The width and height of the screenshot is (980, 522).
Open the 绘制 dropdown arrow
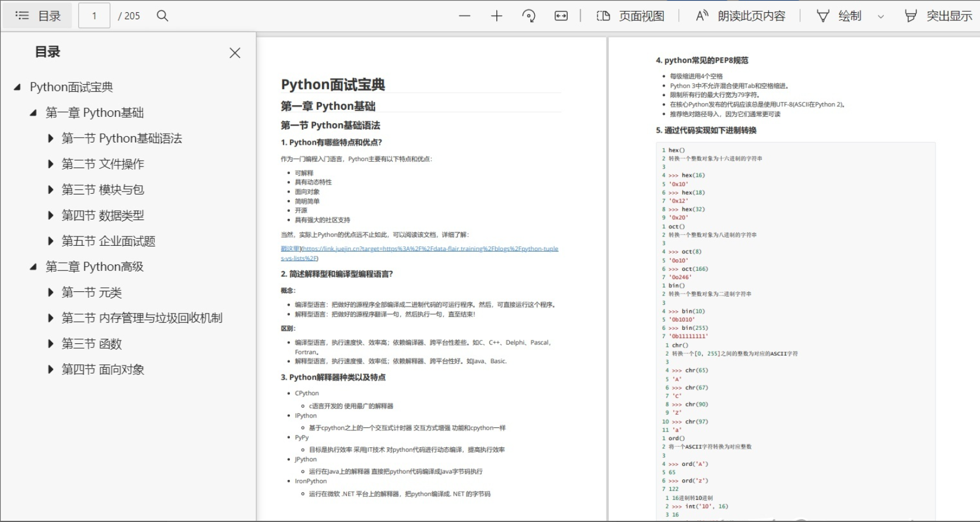(881, 16)
